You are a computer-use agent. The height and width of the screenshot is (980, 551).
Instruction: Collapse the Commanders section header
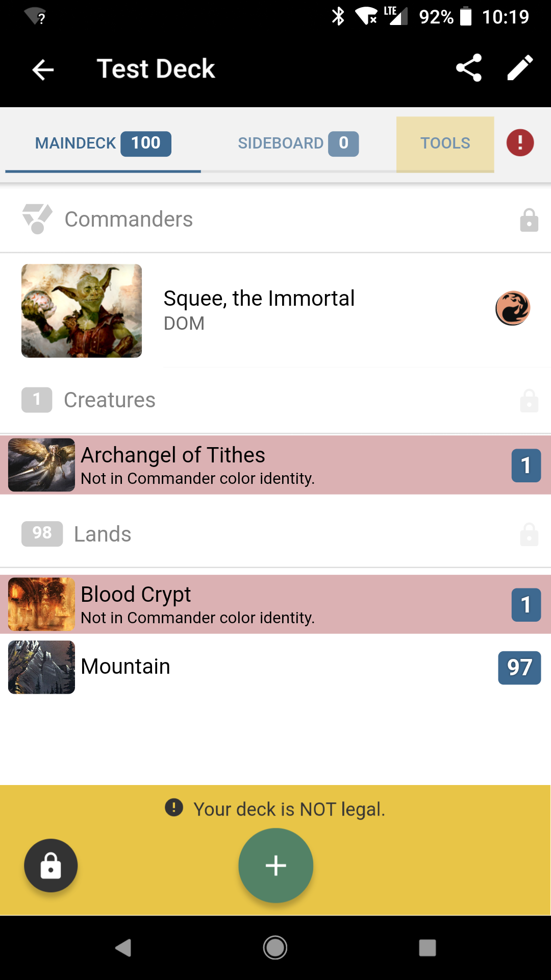pyautogui.click(x=129, y=219)
